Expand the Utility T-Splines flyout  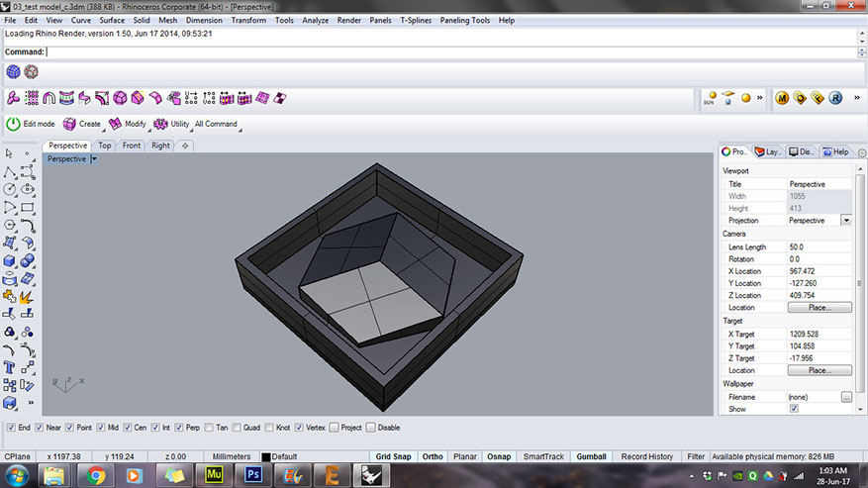192,131
